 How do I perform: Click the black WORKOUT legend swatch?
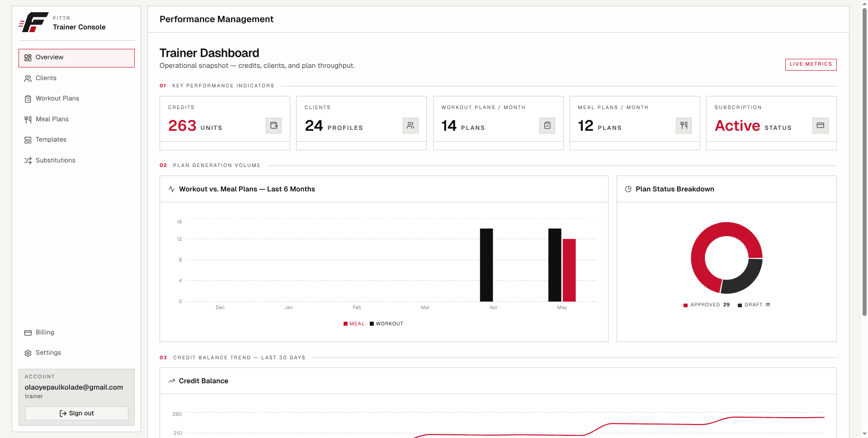click(372, 324)
